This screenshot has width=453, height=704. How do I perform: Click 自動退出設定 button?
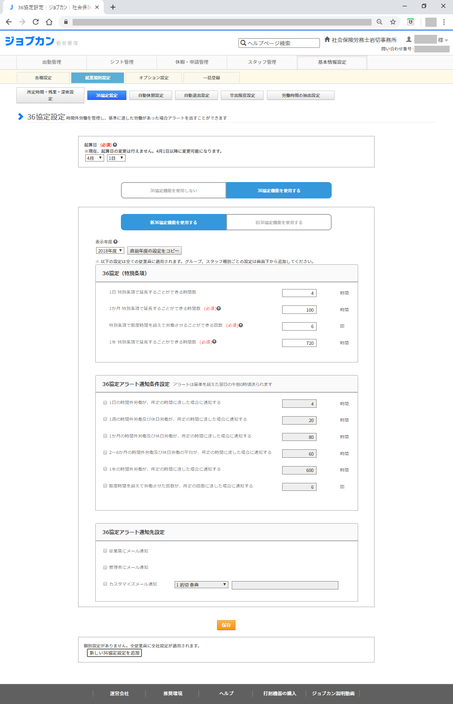click(x=197, y=95)
